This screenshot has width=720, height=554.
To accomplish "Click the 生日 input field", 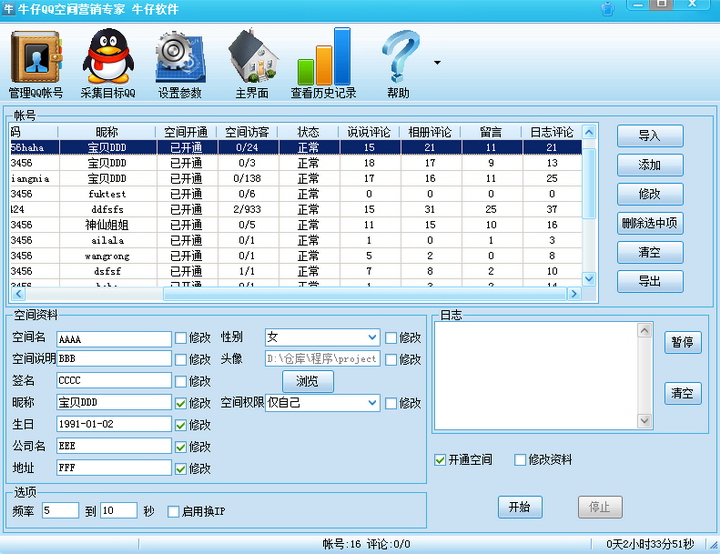I will [114, 424].
